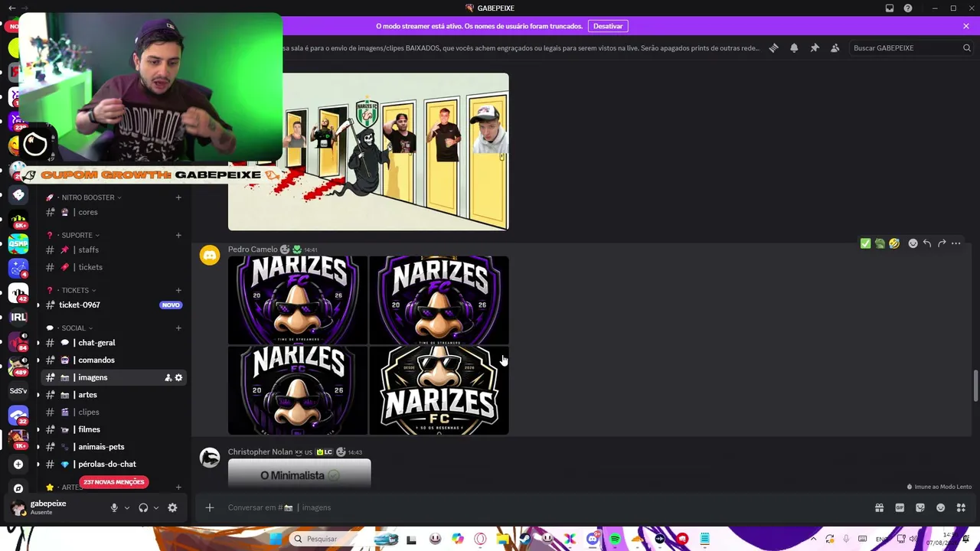The image size is (980, 551).
Task: Open the staffs channel
Action: tap(113, 249)
